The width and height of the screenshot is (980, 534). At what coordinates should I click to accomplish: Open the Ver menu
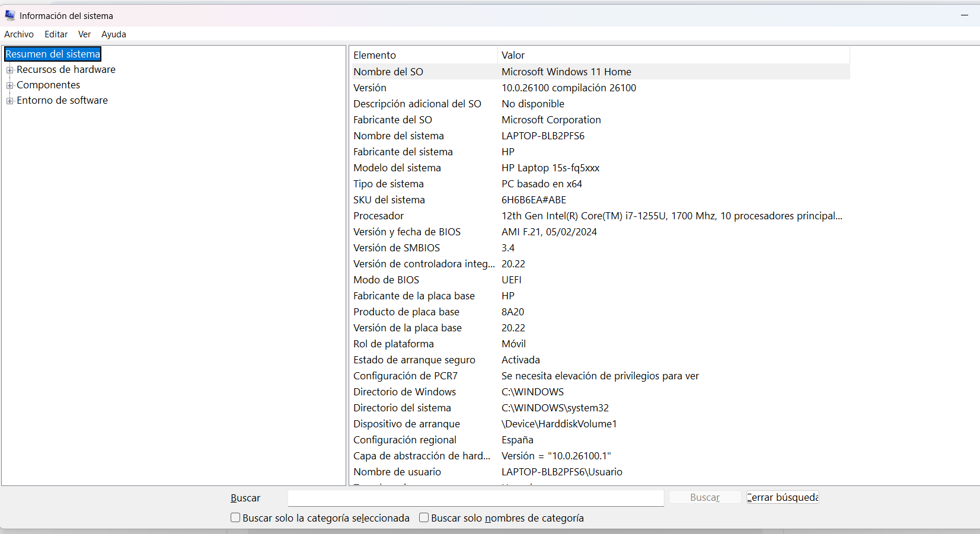click(85, 34)
